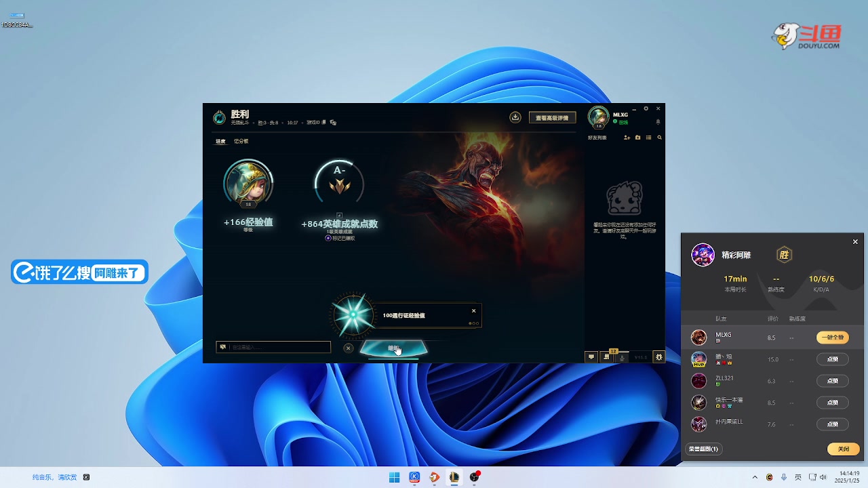Click 快乐一本滴 teammate avatar

click(x=698, y=403)
